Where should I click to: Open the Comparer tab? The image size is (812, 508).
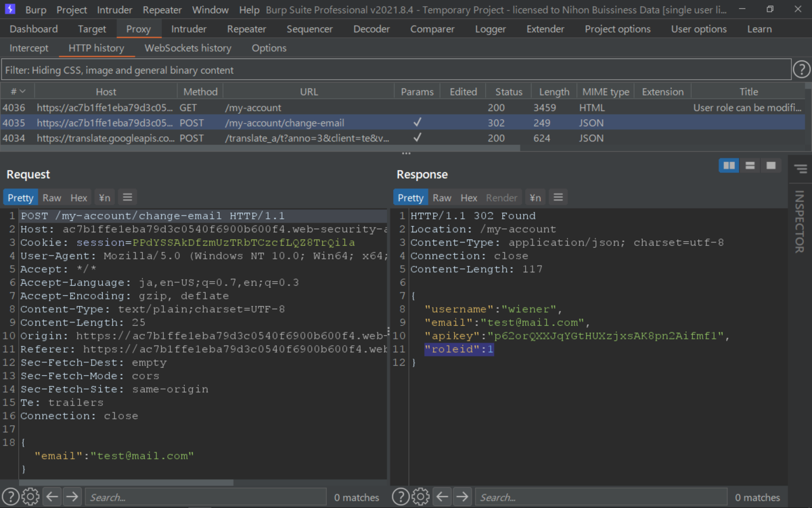pos(432,29)
